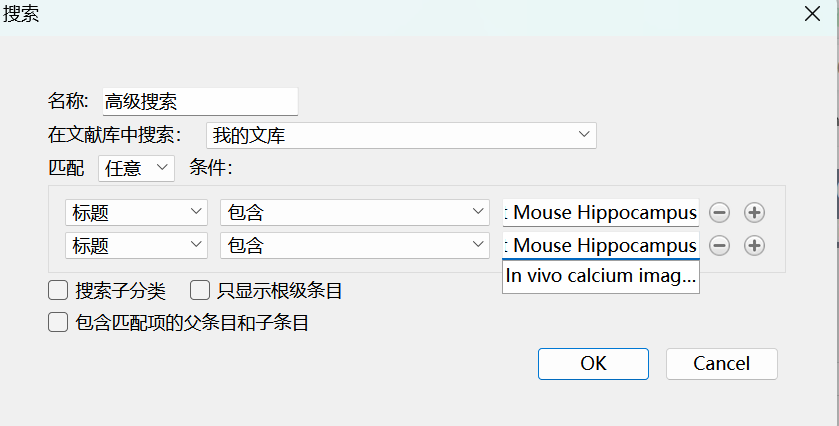The image size is (839, 426).
Task: Enable the 搜索子分类 checkbox
Action: pos(58,291)
